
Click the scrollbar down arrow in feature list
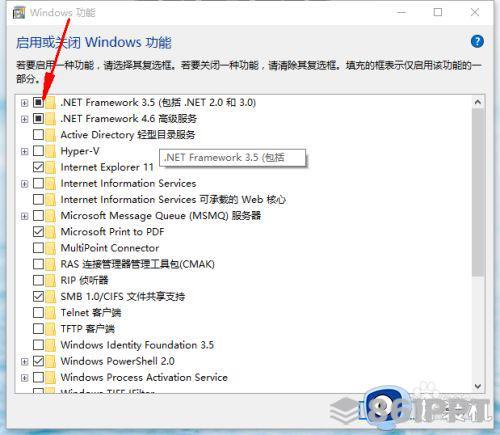(478, 386)
